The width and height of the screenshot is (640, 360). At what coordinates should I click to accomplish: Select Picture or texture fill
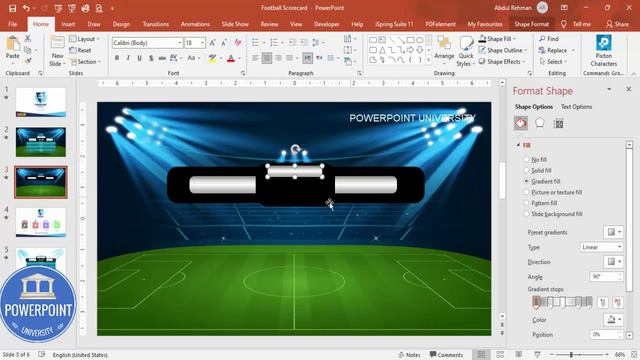point(553,192)
